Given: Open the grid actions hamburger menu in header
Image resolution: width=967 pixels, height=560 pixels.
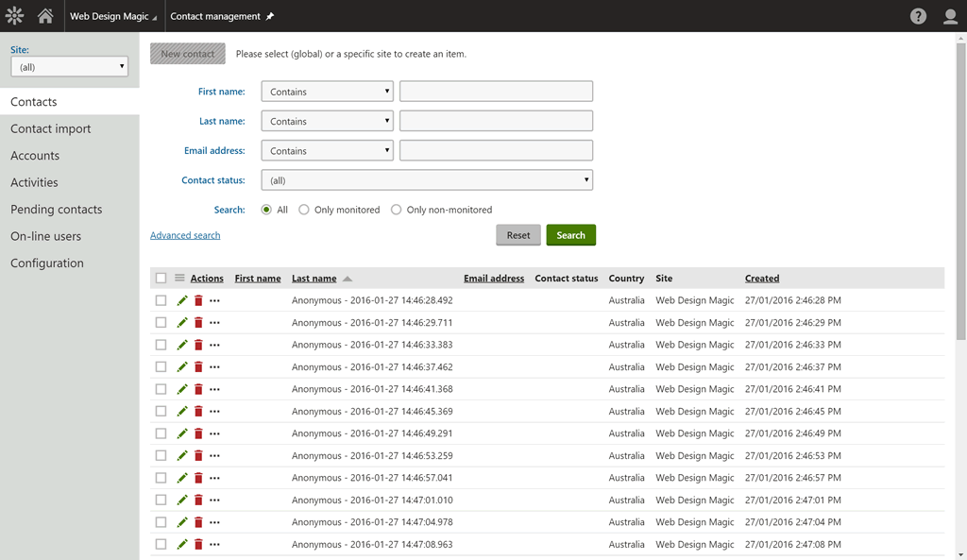Looking at the screenshot, I should coord(179,278).
